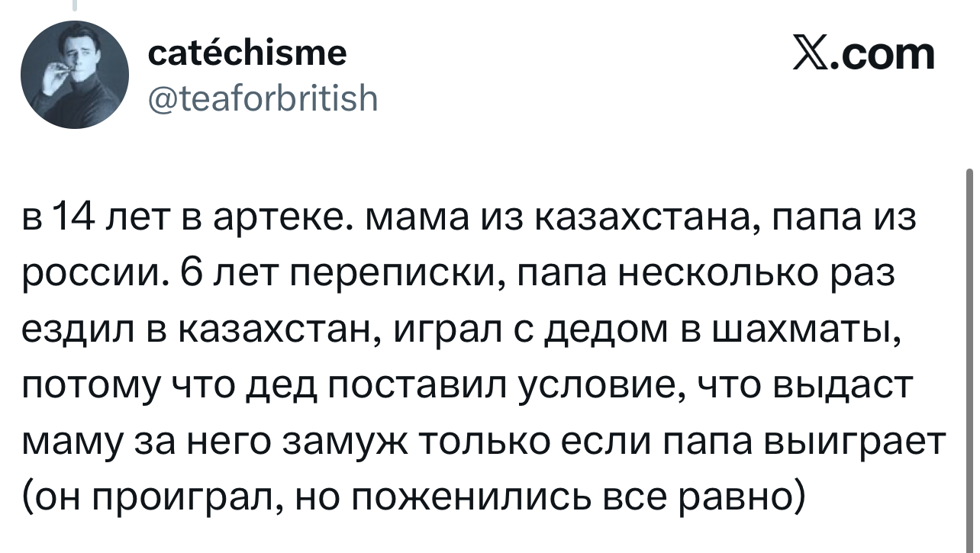Click the X logo icon

point(811,54)
